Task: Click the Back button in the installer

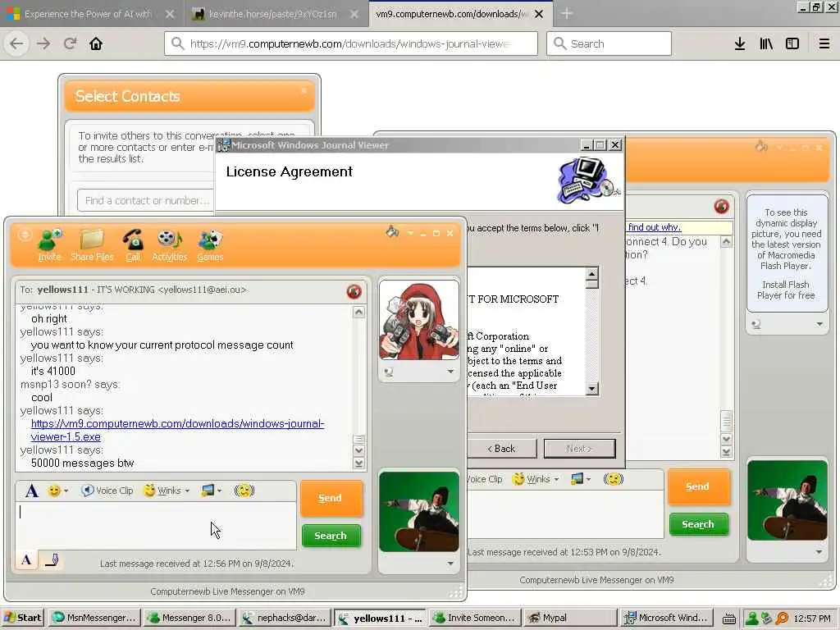Action: [x=501, y=449]
